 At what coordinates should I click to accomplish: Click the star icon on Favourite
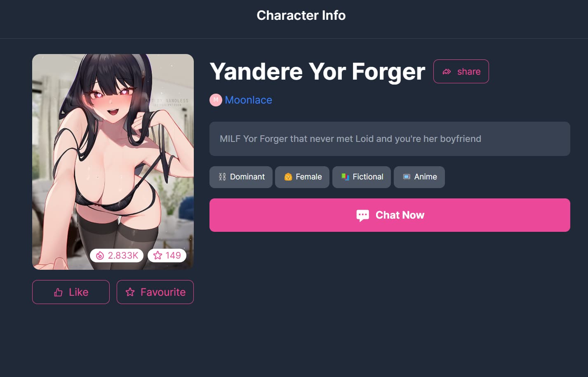(130, 292)
